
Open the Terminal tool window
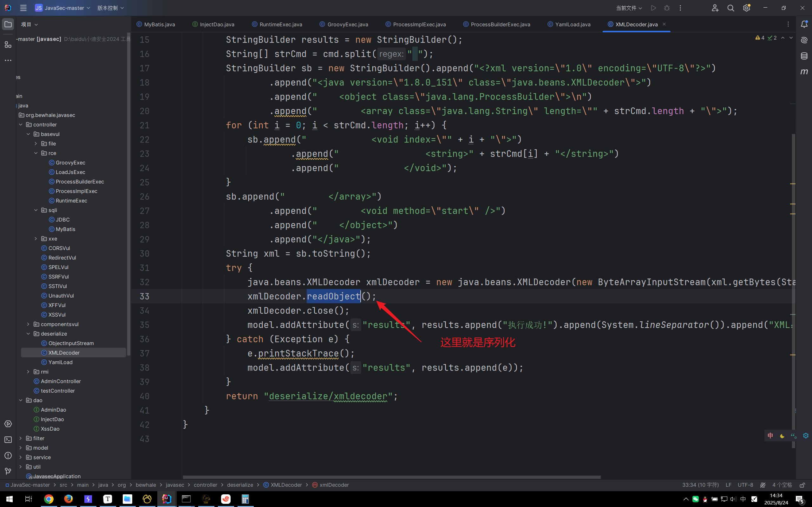click(8, 440)
